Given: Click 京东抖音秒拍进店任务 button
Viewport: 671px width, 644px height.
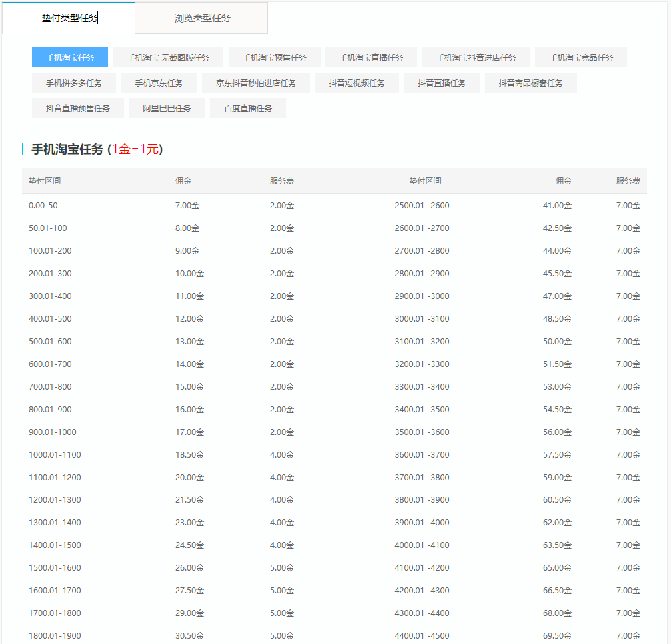Looking at the screenshot, I should pyautogui.click(x=256, y=83).
